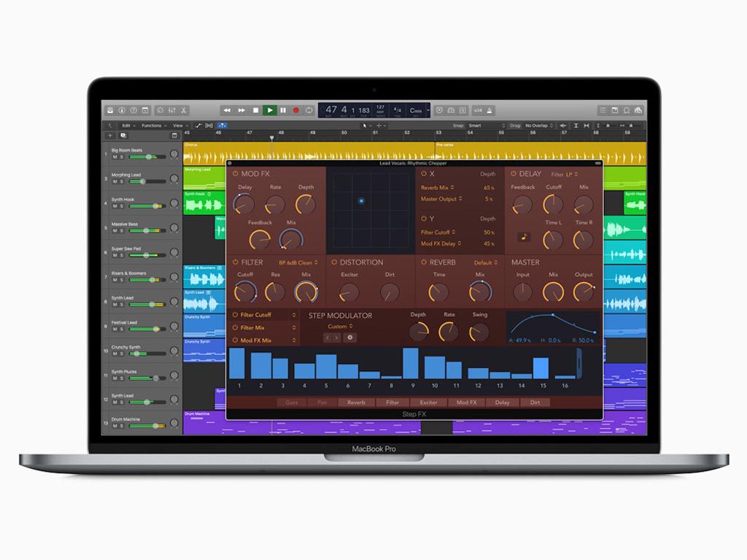
Task: Open the Tuner icon in the control bar
Action: tap(438, 111)
